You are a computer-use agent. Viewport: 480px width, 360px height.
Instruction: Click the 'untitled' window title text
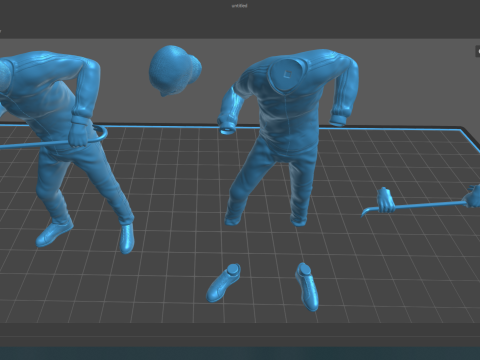point(239,6)
